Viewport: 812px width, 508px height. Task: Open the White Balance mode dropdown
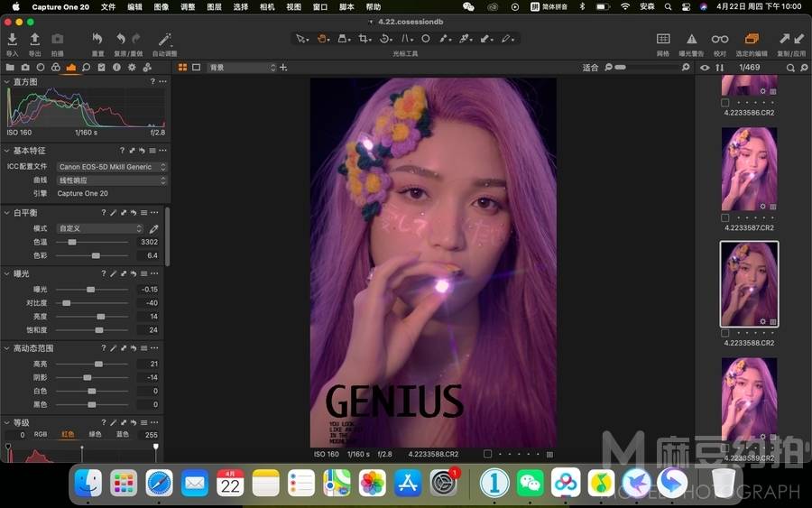tap(100, 228)
